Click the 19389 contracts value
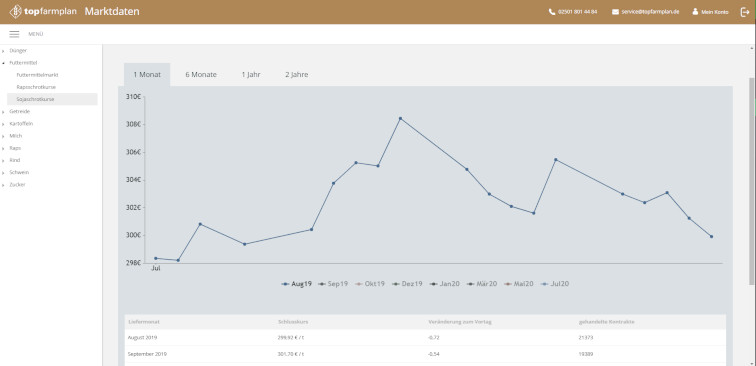Image resolution: width=756 pixels, height=366 pixels. tap(586, 354)
